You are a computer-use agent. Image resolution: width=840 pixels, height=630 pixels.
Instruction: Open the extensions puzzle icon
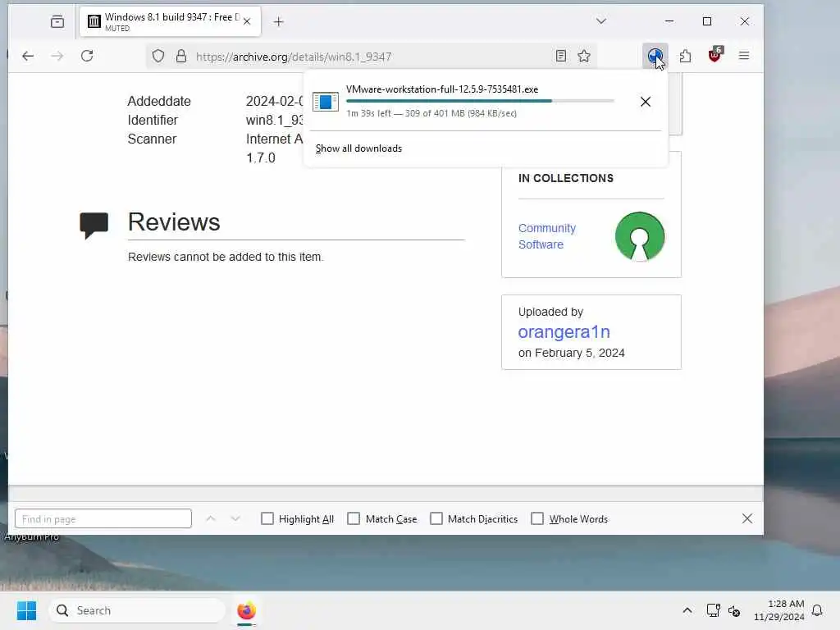point(685,56)
